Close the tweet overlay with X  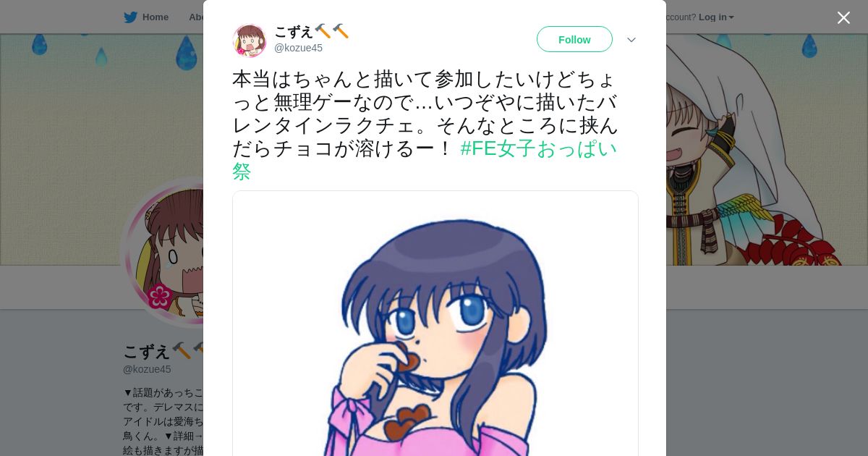(843, 17)
